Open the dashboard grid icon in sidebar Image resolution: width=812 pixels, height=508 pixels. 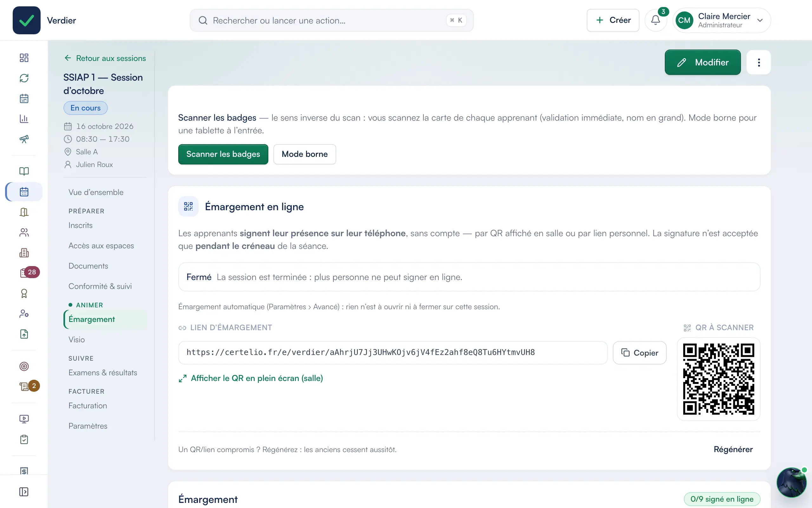coord(24,58)
